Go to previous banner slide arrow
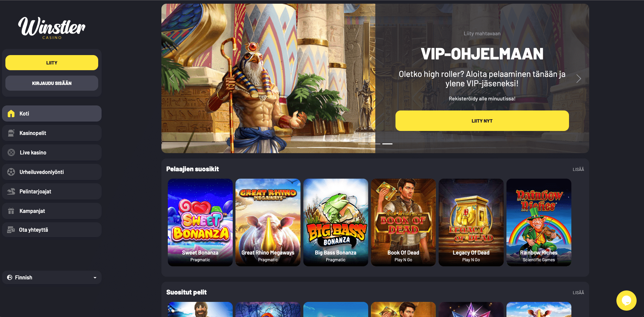The height and width of the screenshot is (317, 644). pos(172,79)
